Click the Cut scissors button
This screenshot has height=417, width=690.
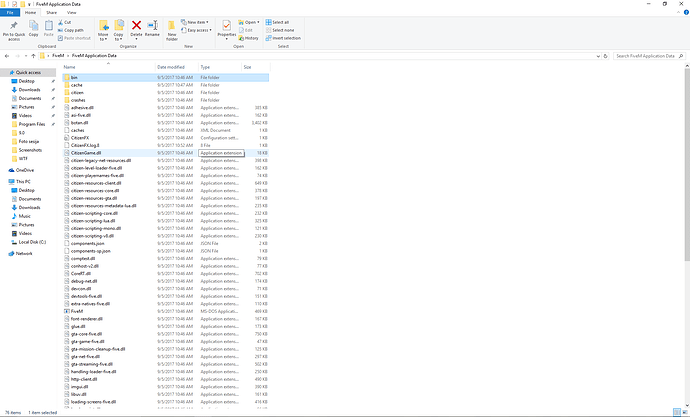(x=65, y=22)
